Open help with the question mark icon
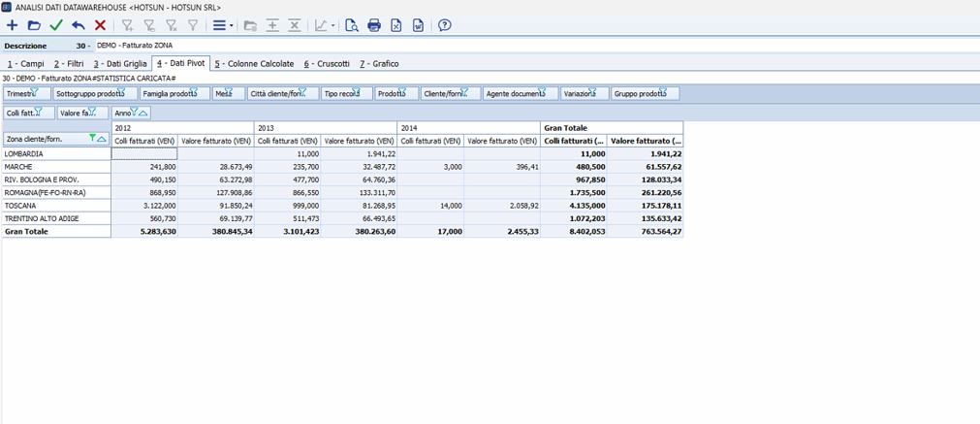The width and height of the screenshot is (980, 424). click(x=445, y=25)
